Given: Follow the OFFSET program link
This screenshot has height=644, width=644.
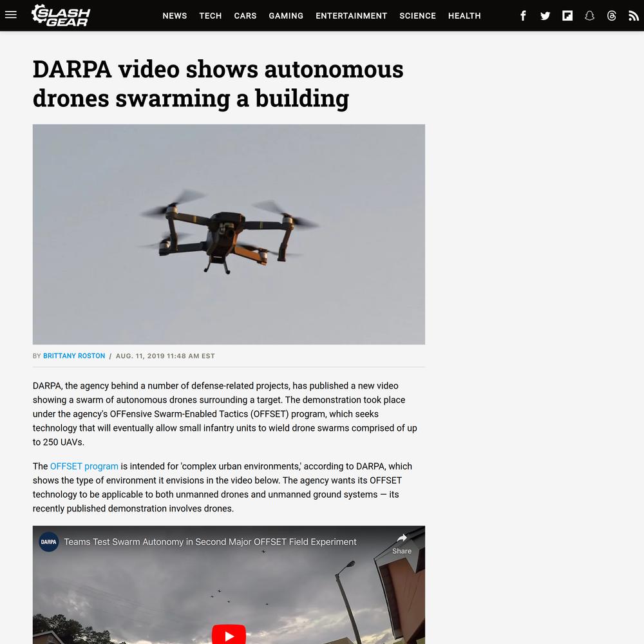Looking at the screenshot, I should click(x=84, y=466).
